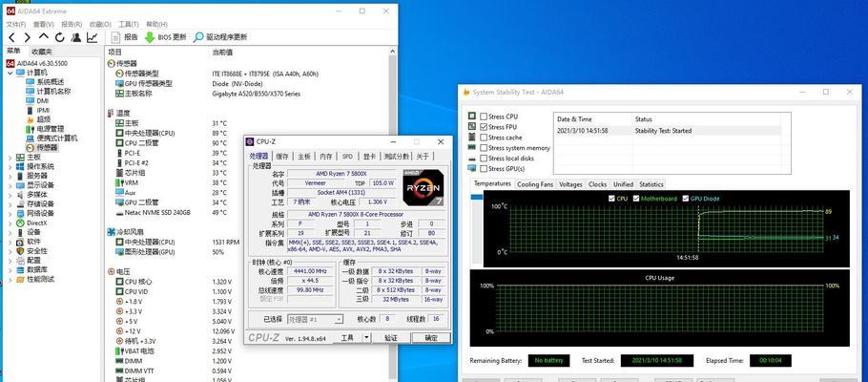Expand the DirectX tree node
Image resolution: width=868 pixels, height=382 pixels.
point(10,223)
